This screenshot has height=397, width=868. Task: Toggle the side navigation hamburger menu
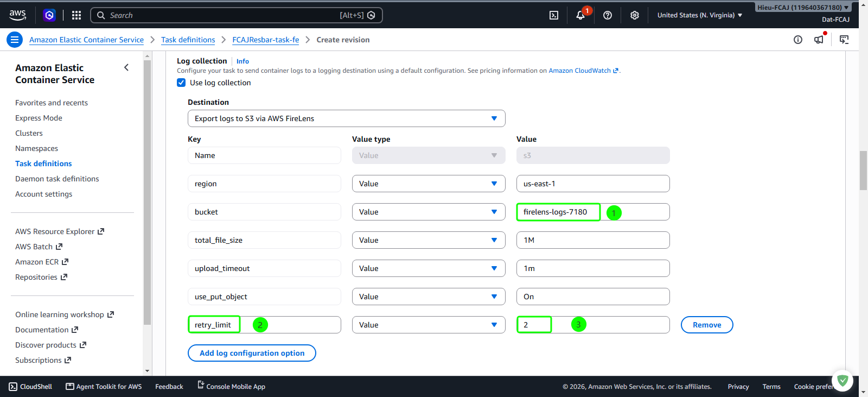coord(15,40)
